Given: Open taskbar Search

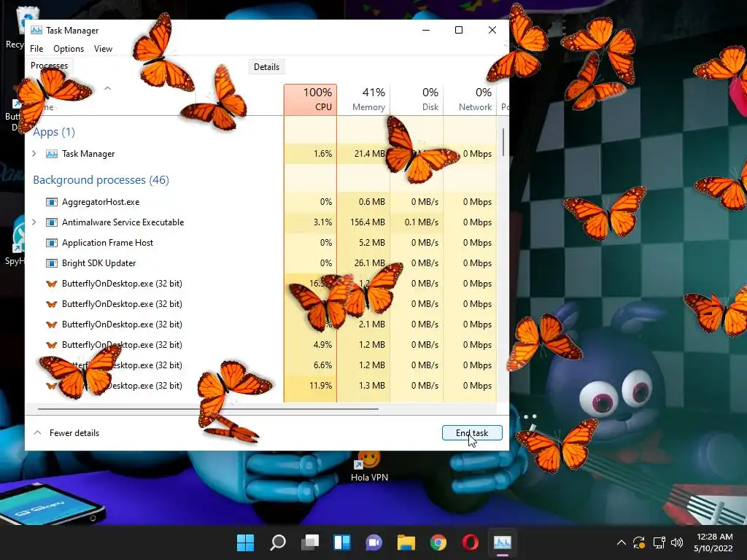Looking at the screenshot, I should (x=278, y=542).
